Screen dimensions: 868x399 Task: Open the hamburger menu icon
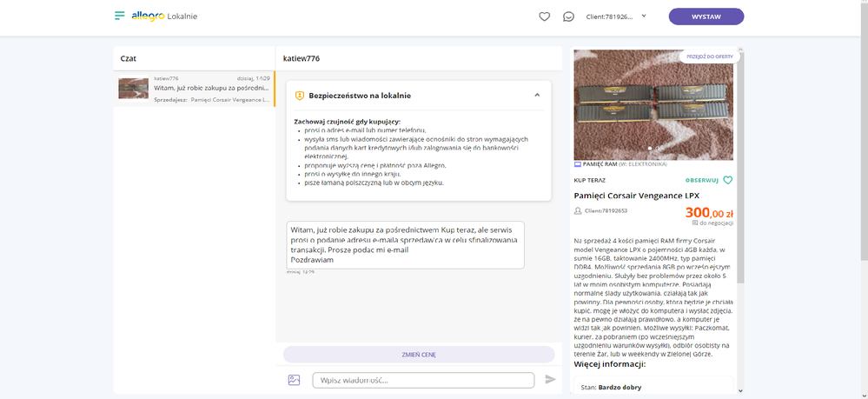coord(120,16)
